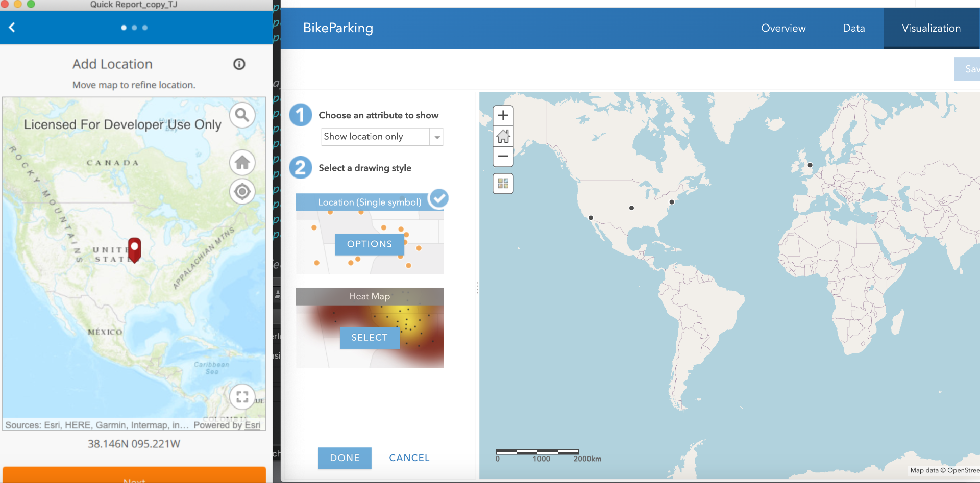Click Choose an attribute to show heading

click(378, 115)
